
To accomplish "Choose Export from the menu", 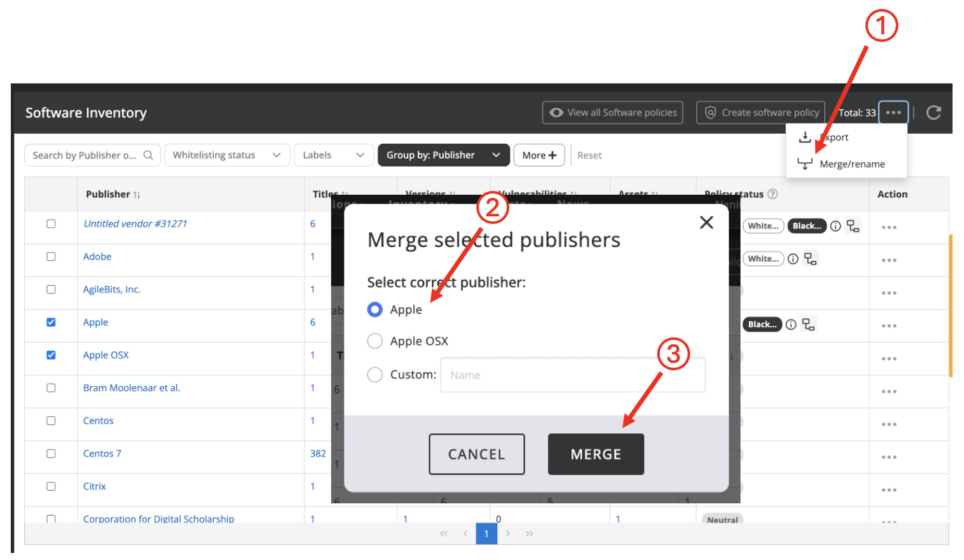I will 834,137.
